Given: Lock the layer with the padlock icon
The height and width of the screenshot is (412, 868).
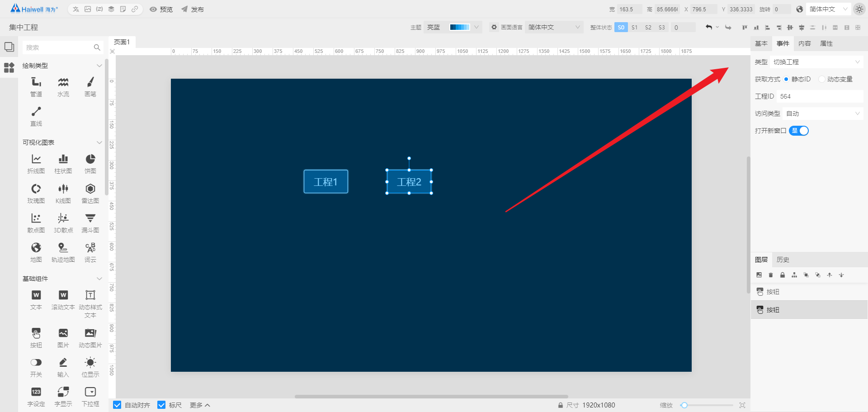Looking at the screenshot, I should coord(783,275).
